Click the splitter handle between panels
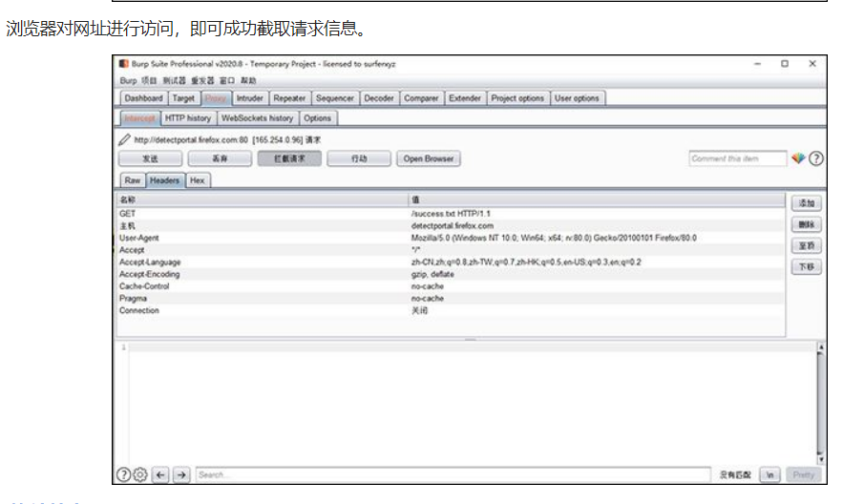The width and height of the screenshot is (843, 504). 471,340
